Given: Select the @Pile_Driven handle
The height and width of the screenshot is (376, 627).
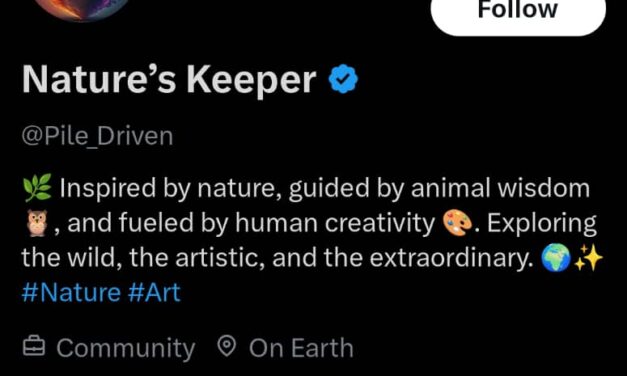Looking at the screenshot, I should pos(97,136).
